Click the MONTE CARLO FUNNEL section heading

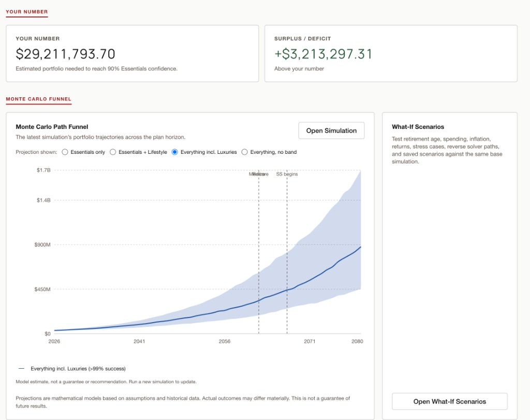pyautogui.click(x=38, y=99)
